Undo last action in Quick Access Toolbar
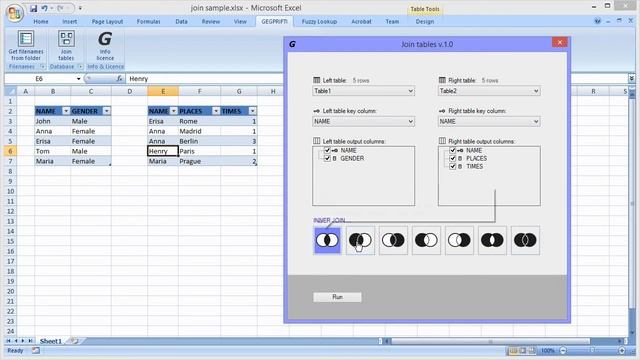Screen dimensions: 640x360 [x=44, y=8]
